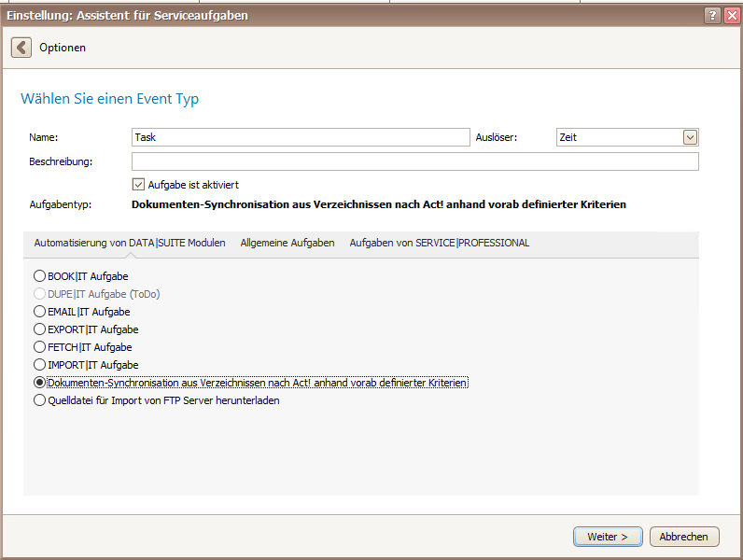Image resolution: width=743 pixels, height=560 pixels.
Task: Click the 'Beschreibung:' label
Action: coord(61,161)
